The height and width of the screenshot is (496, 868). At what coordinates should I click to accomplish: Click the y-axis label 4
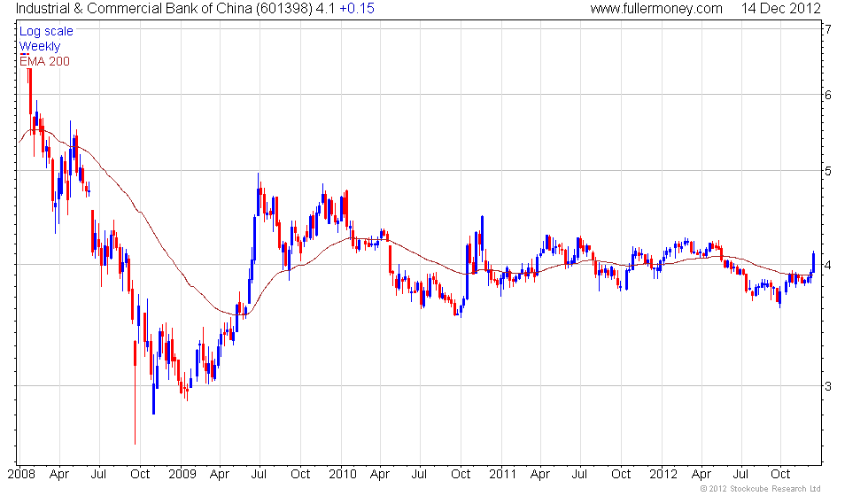tap(828, 265)
